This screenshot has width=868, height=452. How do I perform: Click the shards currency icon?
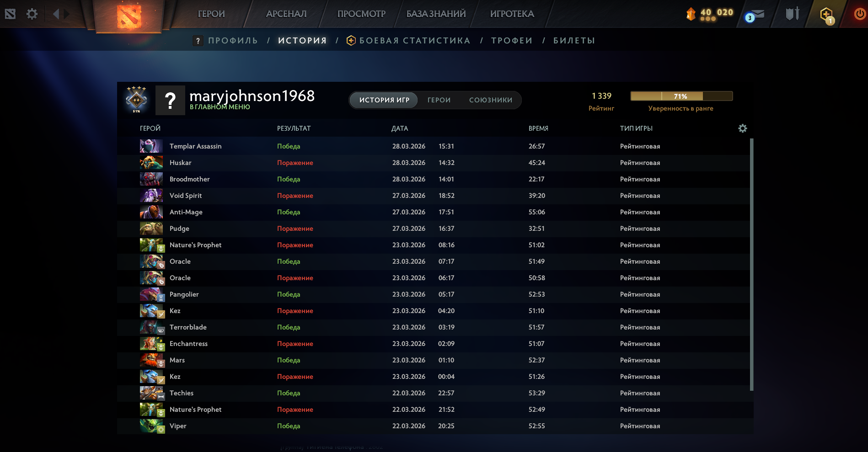[x=691, y=14]
